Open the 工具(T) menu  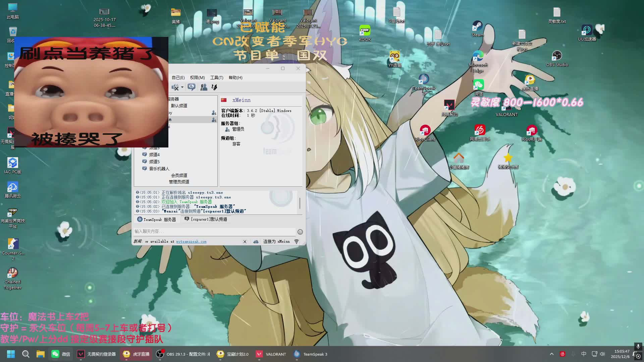click(x=217, y=78)
